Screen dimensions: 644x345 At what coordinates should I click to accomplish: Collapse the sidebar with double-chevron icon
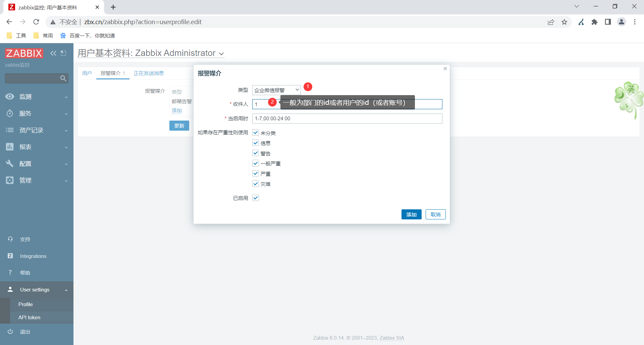[x=53, y=53]
